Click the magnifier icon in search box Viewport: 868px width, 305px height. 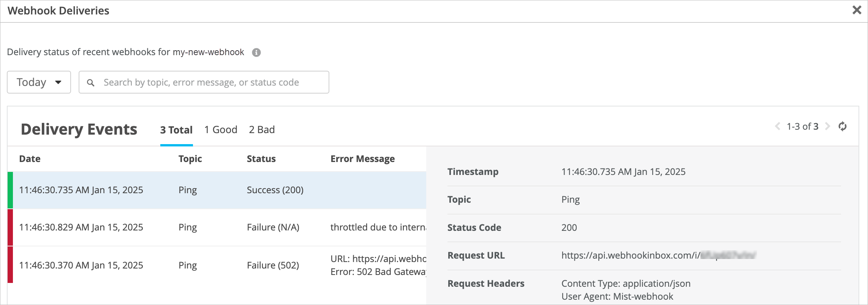(90, 83)
